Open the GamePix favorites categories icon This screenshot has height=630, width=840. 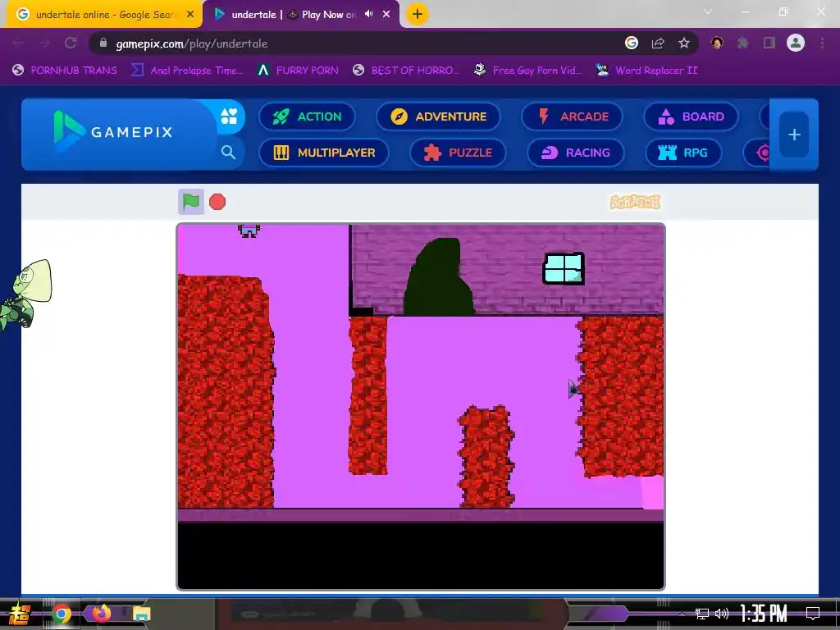pos(229,116)
